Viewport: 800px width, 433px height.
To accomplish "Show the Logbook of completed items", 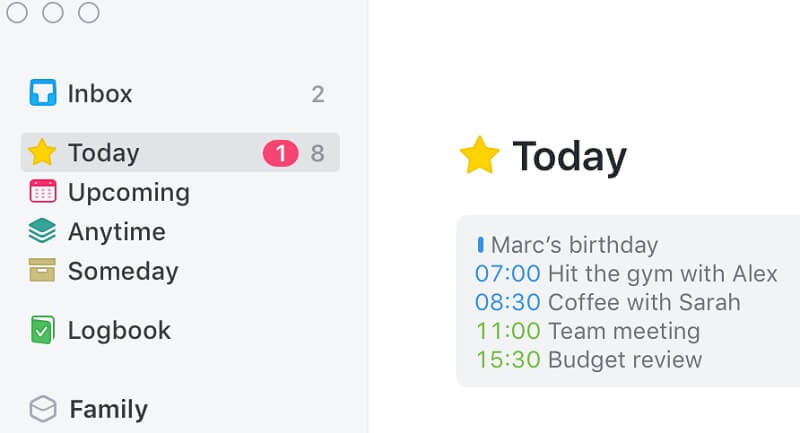I will click(119, 330).
